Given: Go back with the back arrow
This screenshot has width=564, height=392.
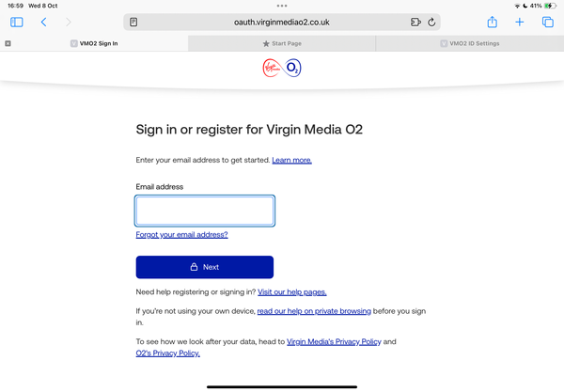Looking at the screenshot, I should (x=43, y=22).
